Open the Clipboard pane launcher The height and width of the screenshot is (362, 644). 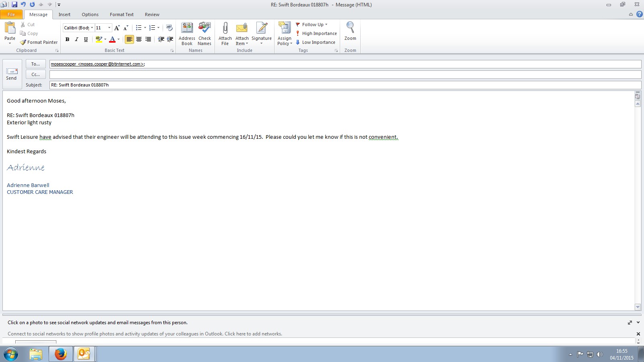[57, 51]
